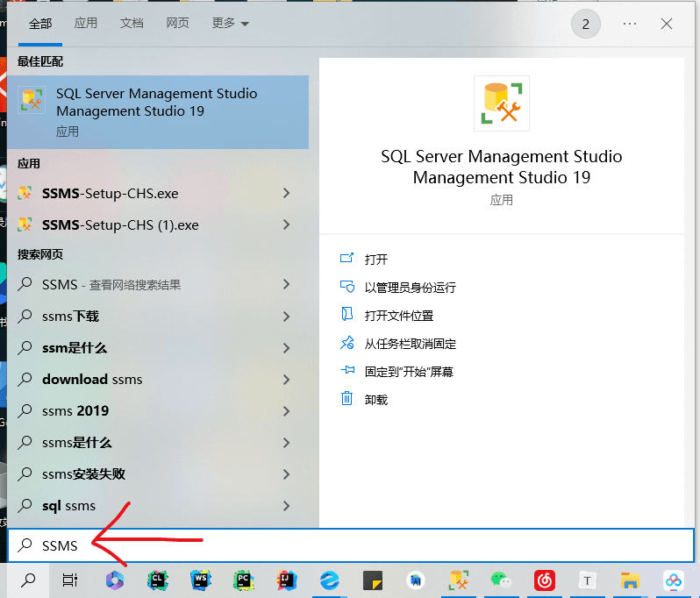The height and width of the screenshot is (598, 700).
Task: Expand SSMS-Setup-CHS.exe result options arrow
Action: [x=286, y=193]
